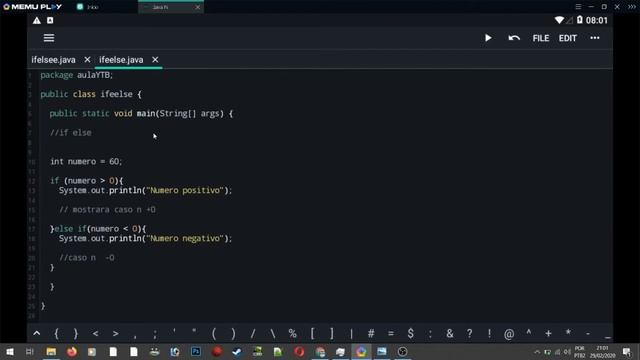Insert the greater-than symbol
Screen dimensions: 640x360
pos(116,333)
